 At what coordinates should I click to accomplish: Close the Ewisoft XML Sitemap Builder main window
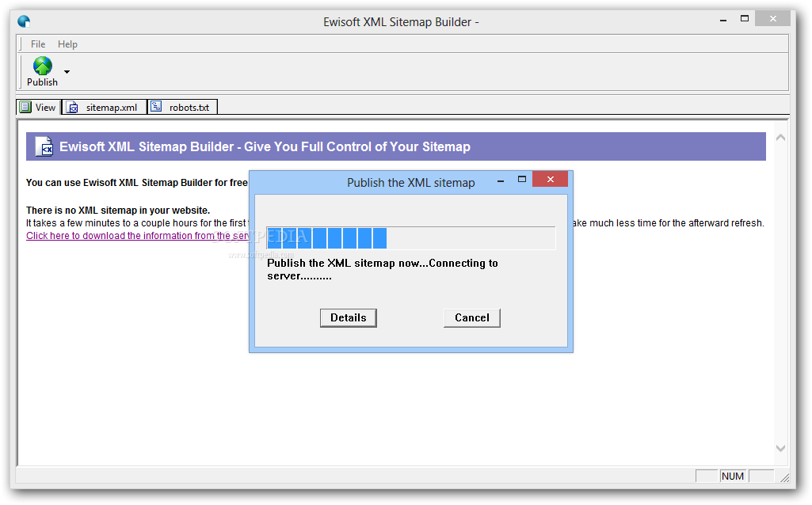click(772, 19)
